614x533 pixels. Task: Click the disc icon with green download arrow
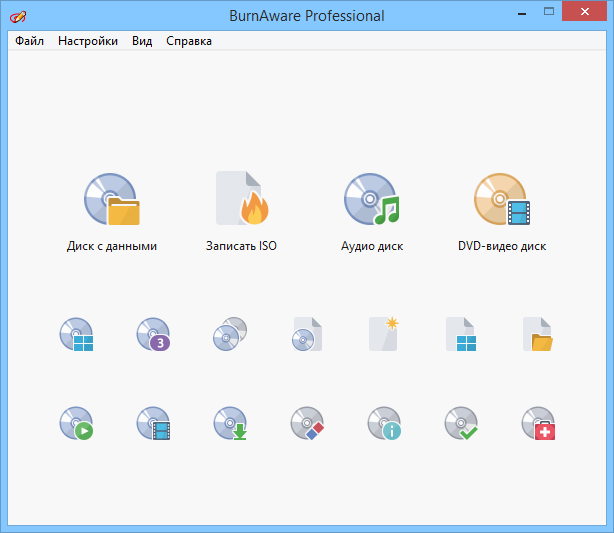click(230, 424)
